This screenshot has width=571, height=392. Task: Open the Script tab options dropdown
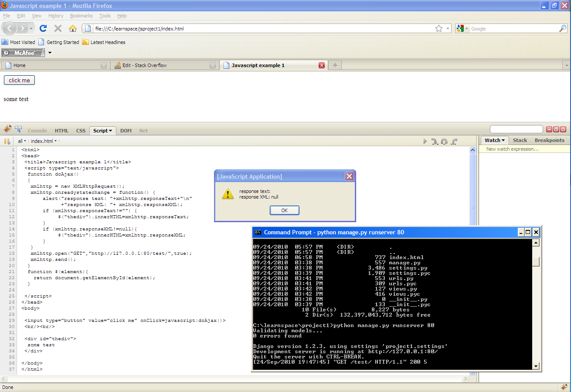[110, 131]
